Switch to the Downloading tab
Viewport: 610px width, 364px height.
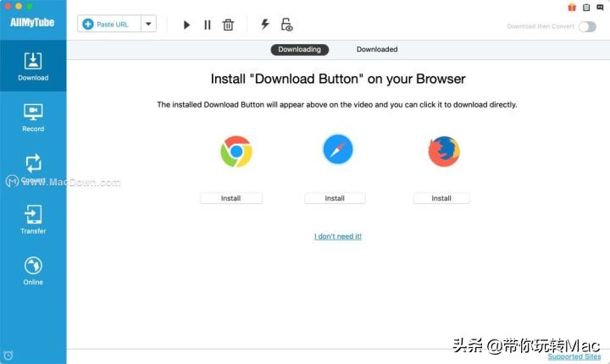click(300, 49)
